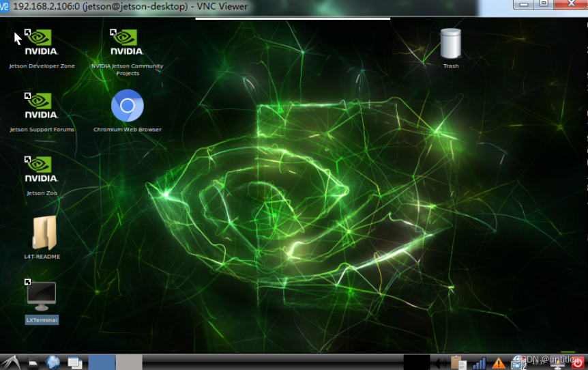Launch the web browser globe icon in taskbar

tap(53, 362)
